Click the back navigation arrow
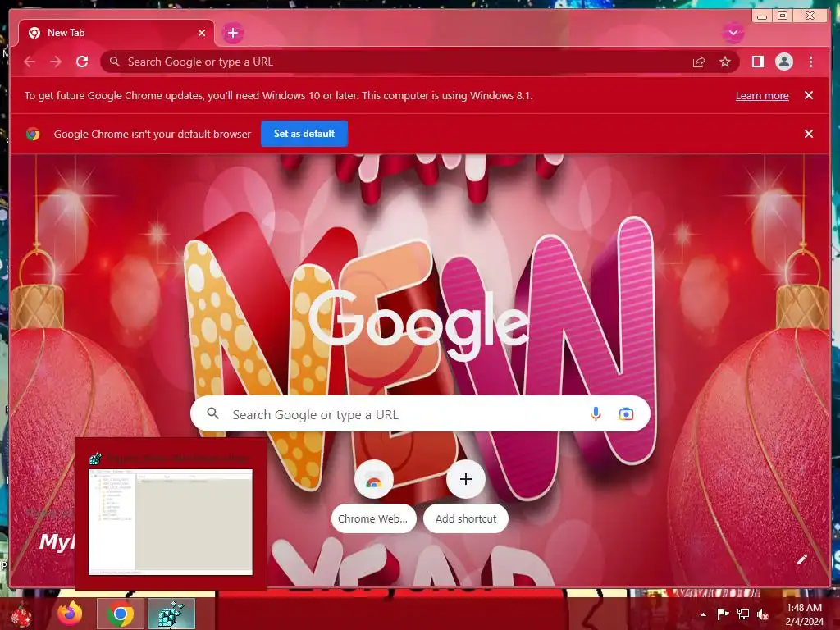 pyautogui.click(x=30, y=62)
